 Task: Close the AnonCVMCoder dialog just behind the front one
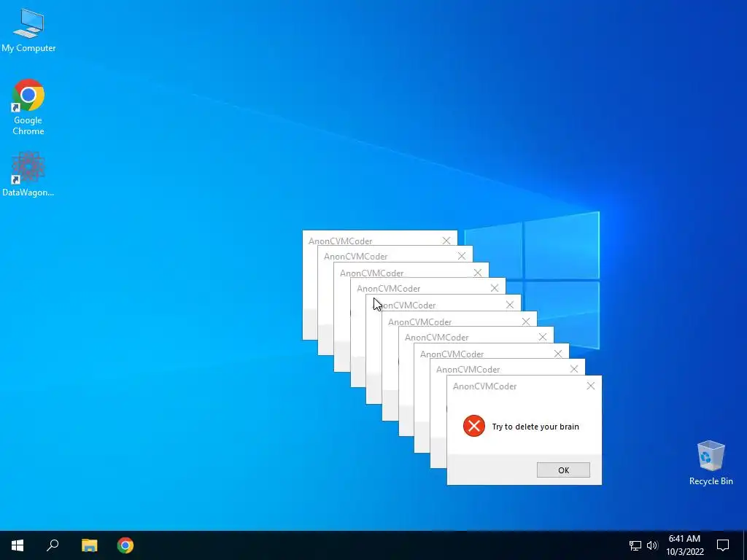tap(574, 369)
